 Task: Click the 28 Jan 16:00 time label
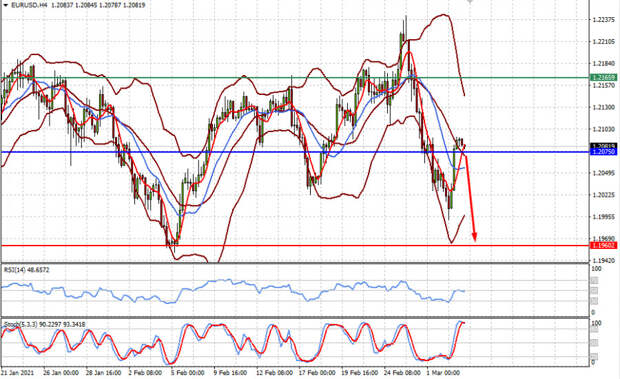(x=103, y=372)
